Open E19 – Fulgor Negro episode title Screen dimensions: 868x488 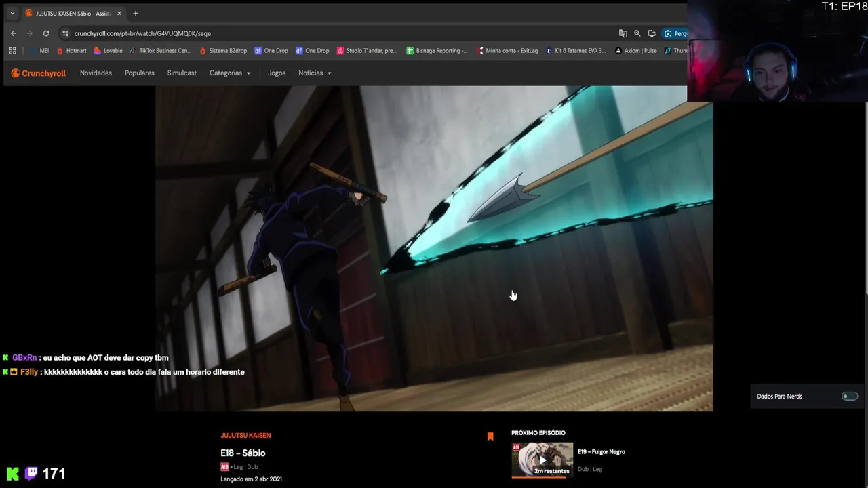[x=601, y=452]
